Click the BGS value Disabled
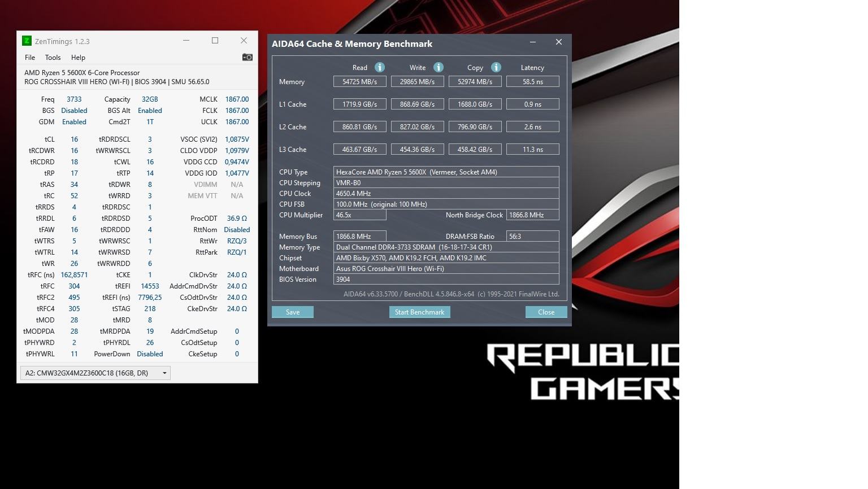 point(74,111)
